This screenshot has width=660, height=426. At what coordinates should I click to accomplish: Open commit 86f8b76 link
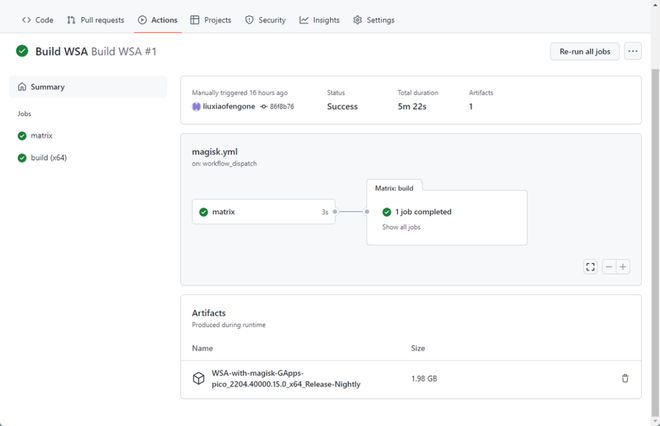(x=282, y=106)
